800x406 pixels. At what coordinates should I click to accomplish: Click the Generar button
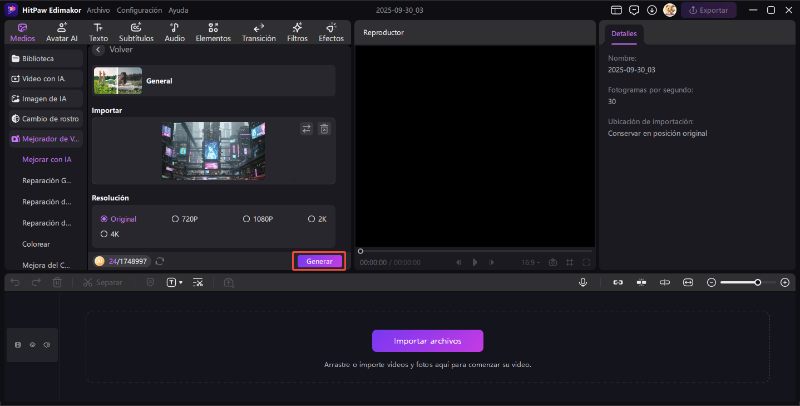click(319, 261)
